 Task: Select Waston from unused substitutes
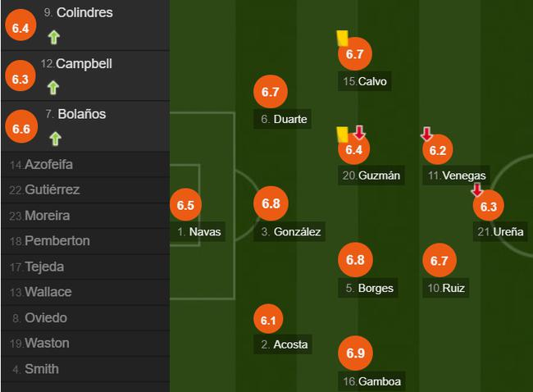pyautogui.click(x=47, y=344)
